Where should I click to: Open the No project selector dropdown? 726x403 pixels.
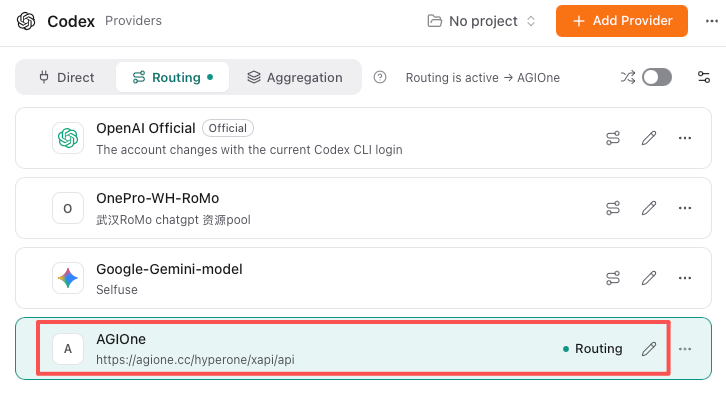pyautogui.click(x=482, y=21)
